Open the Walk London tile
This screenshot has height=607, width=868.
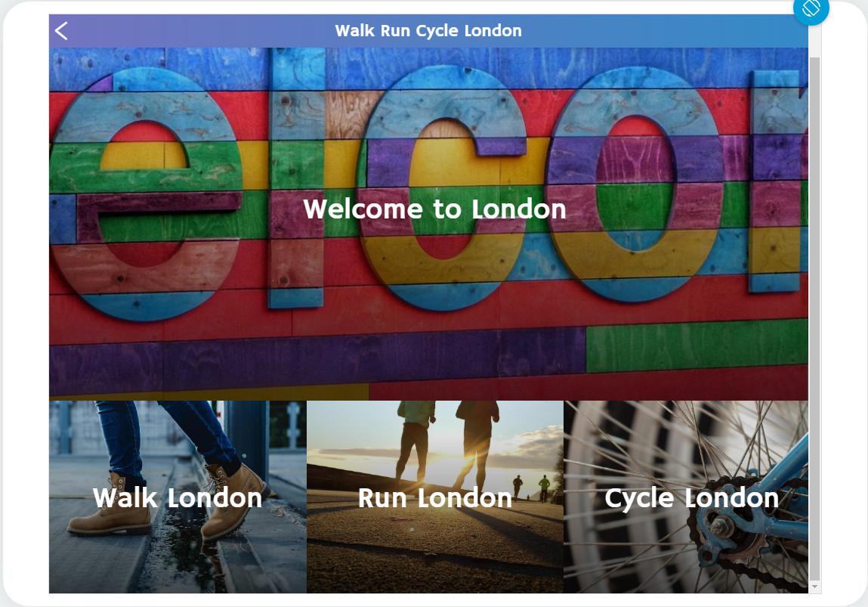pyautogui.click(x=178, y=497)
